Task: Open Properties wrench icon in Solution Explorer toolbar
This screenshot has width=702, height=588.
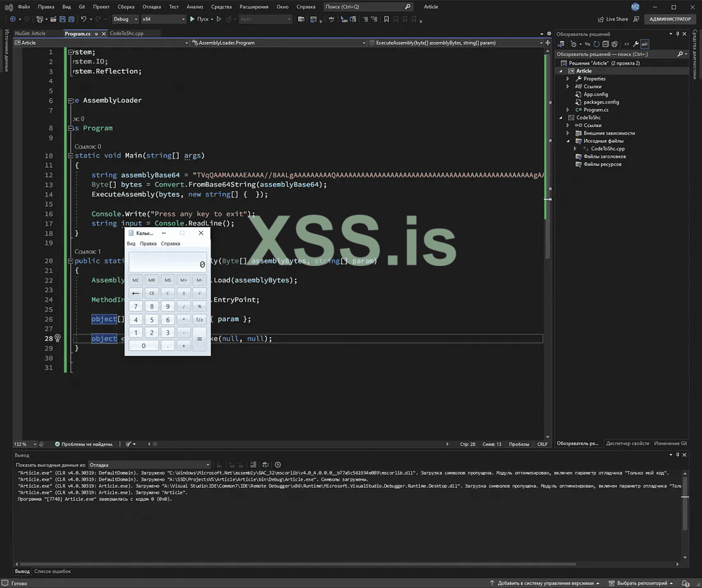Action: coord(636,44)
